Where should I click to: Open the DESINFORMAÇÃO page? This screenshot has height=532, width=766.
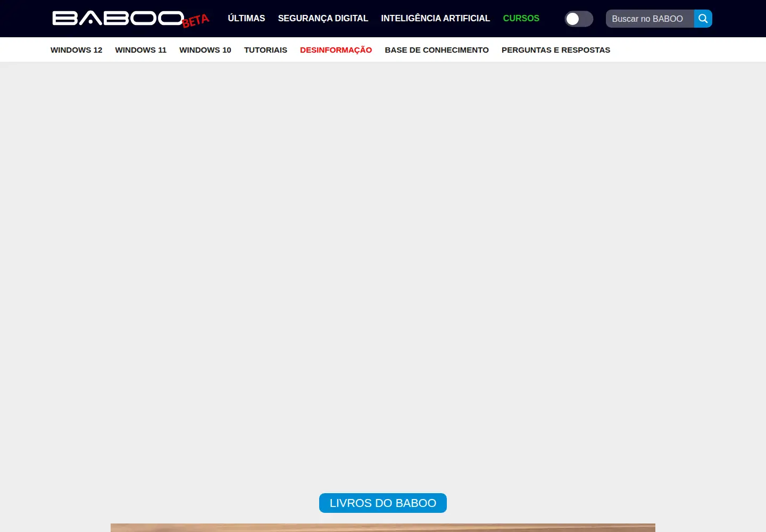pyautogui.click(x=336, y=50)
